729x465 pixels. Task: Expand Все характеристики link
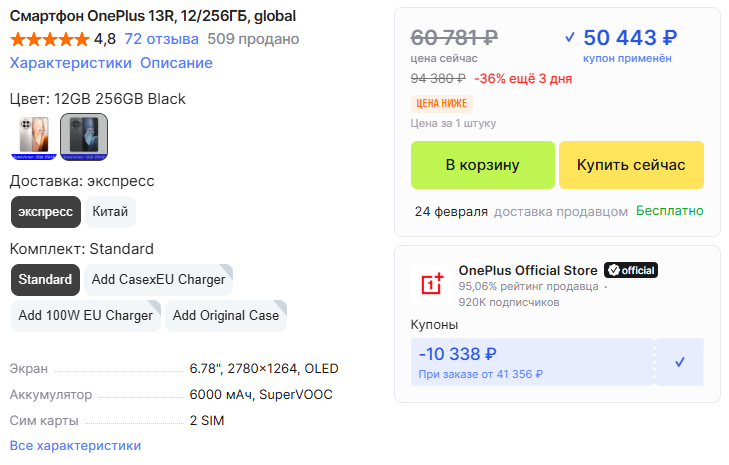(75, 445)
